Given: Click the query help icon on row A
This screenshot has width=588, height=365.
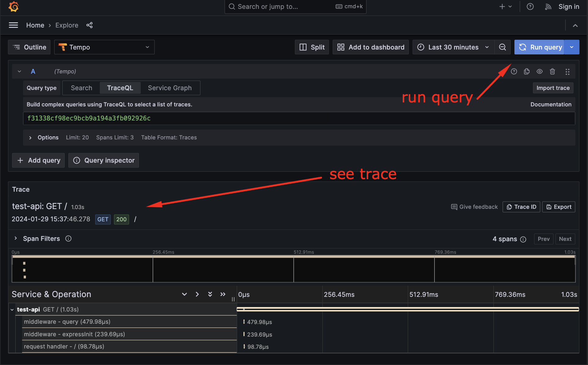Looking at the screenshot, I should 514,71.
